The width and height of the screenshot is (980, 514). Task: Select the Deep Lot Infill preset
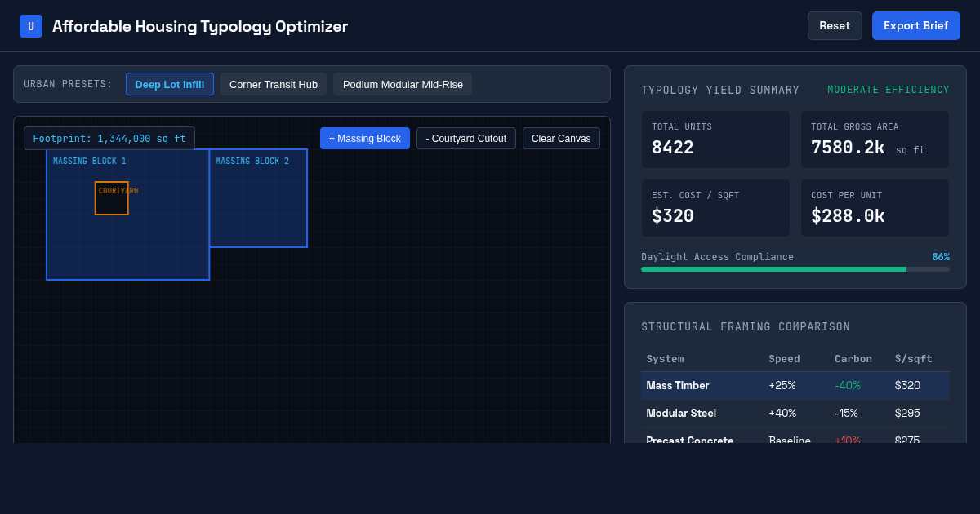[170, 84]
